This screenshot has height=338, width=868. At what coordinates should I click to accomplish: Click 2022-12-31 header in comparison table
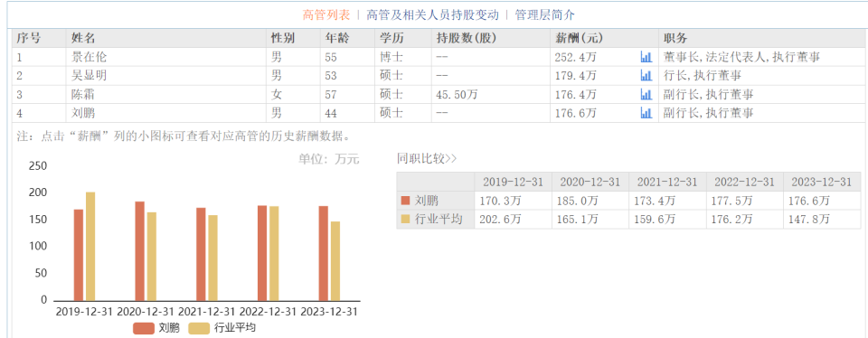pyautogui.click(x=744, y=182)
